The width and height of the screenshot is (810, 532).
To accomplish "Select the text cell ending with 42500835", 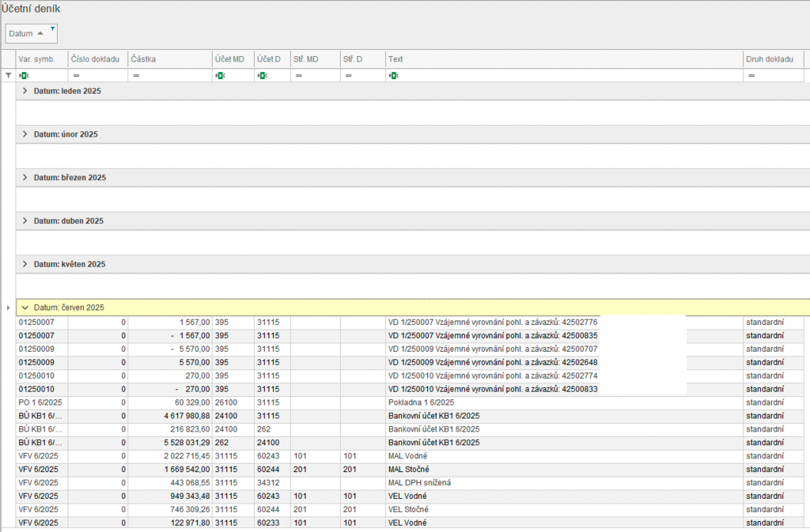I will coord(564,335).
